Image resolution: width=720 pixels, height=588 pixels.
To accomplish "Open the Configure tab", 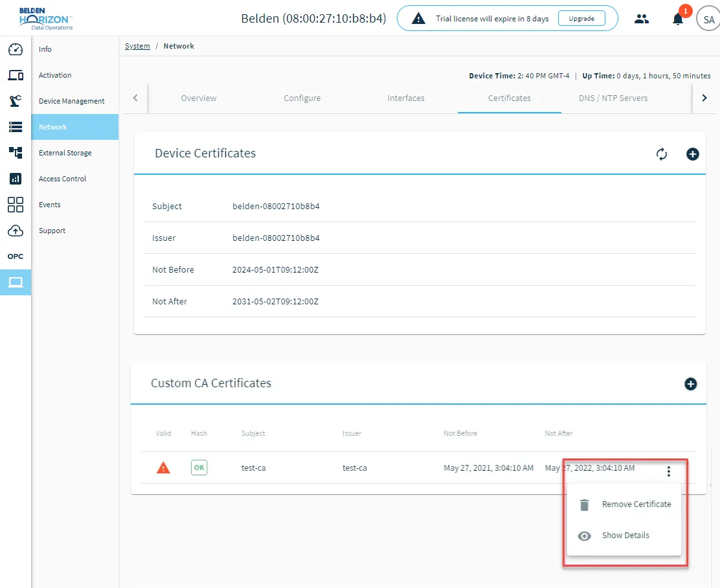I will (302, 98).
